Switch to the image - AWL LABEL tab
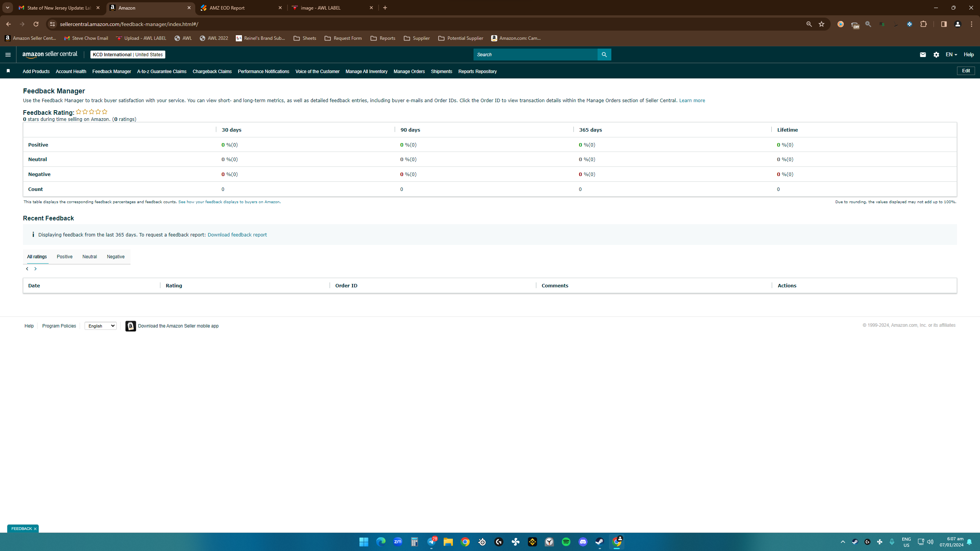The image size is (980, 551). [332, 8]
